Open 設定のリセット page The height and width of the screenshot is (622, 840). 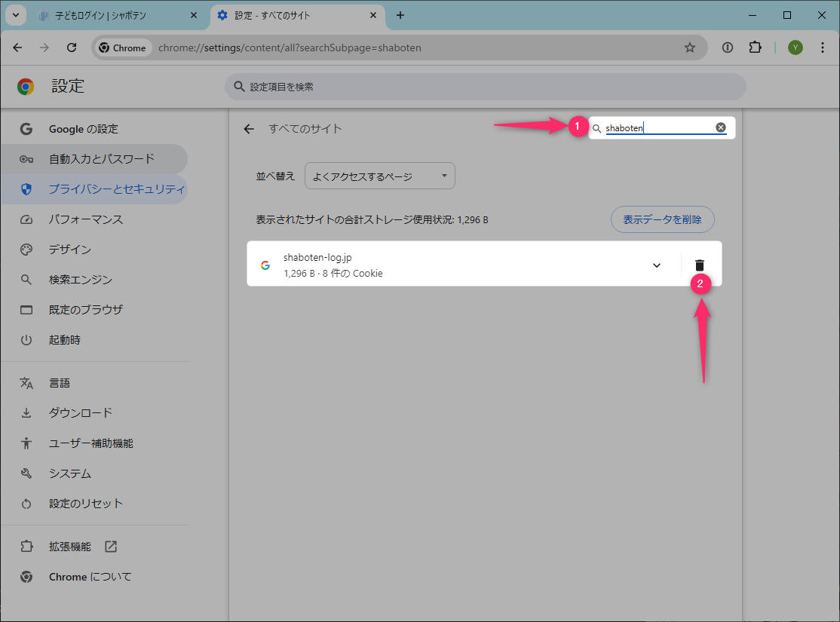point(86,504)
